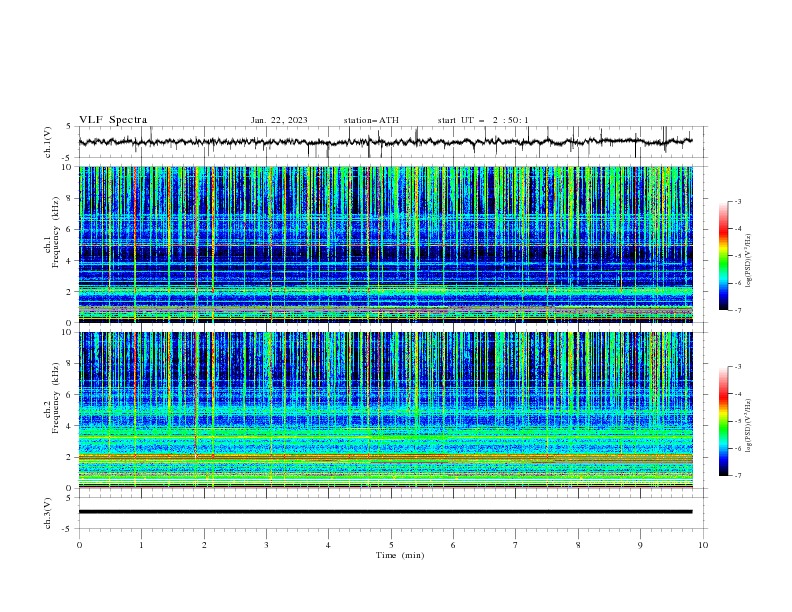This screenshot has width=792, height=612.
Task: Click the "-4" tick on lower colorbar
Action: pos(738,394)
